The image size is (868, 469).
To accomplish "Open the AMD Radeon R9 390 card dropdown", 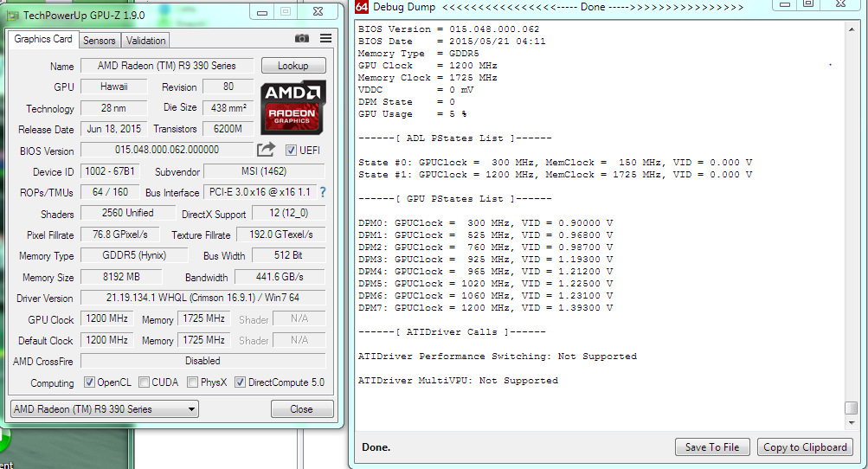I will pyautogui.click(x=105, y=409).
